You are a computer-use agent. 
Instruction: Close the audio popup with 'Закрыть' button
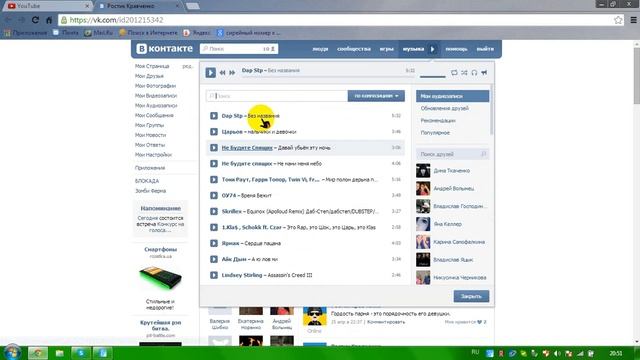click(x=471, y=296)
